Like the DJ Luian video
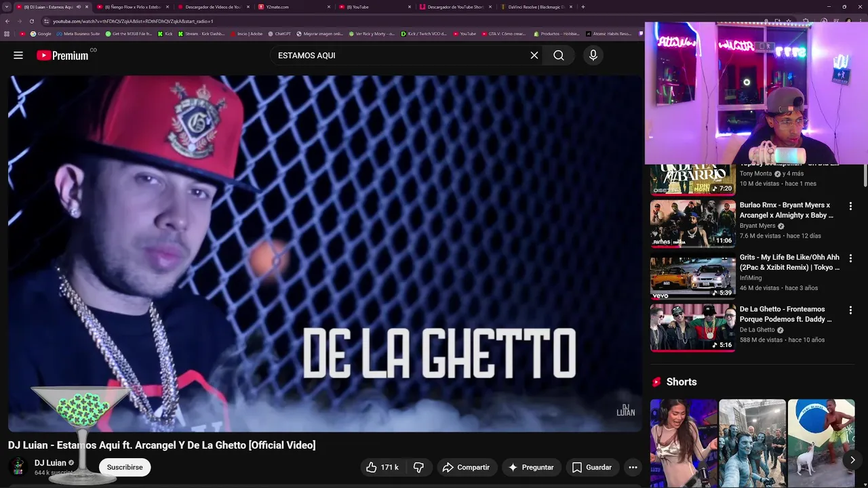Image resolution: width=868 pixels, height=488 pixels. (382, 467)
